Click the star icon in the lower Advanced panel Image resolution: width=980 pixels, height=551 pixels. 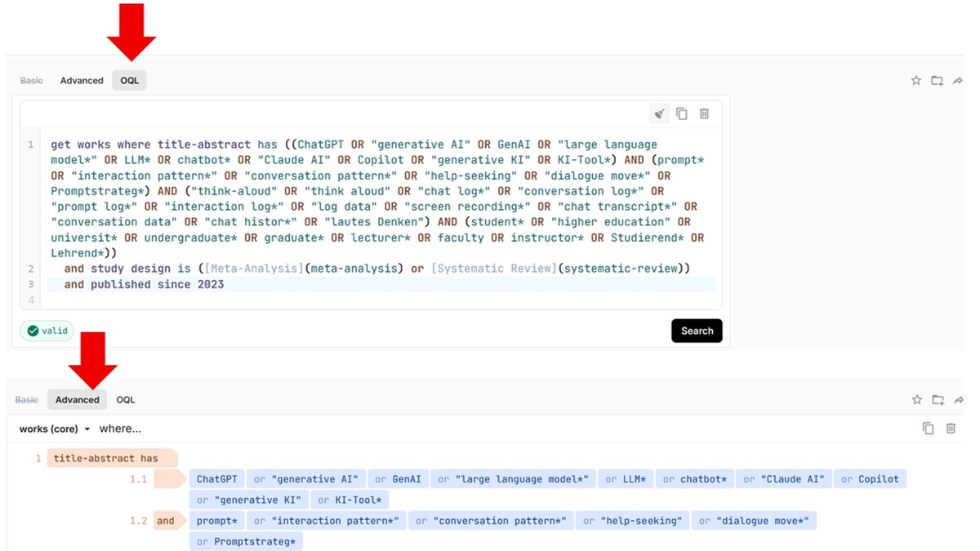pos(916,400)
